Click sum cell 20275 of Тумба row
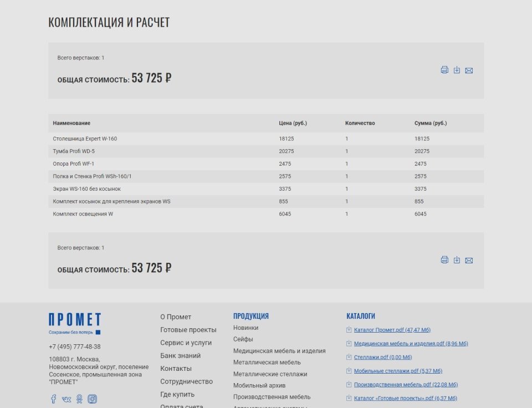This screenshot has width=532, height=408. (422, 151)
